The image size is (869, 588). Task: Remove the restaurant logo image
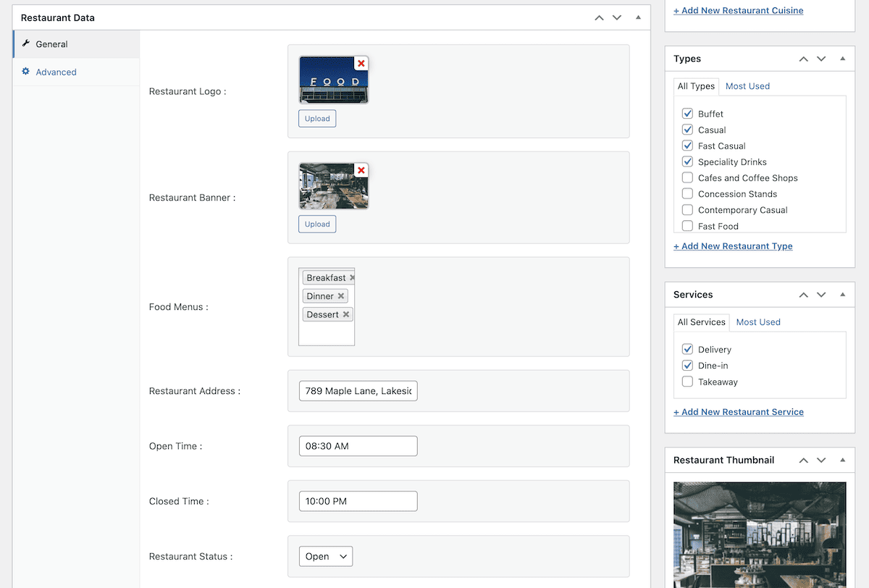[x=361, y=64]
